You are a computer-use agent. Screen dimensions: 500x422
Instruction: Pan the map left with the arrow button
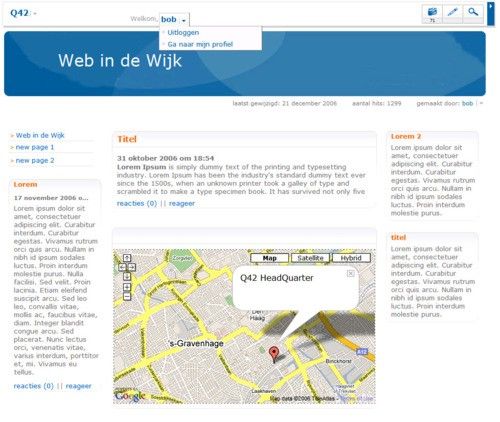point(122,267)
